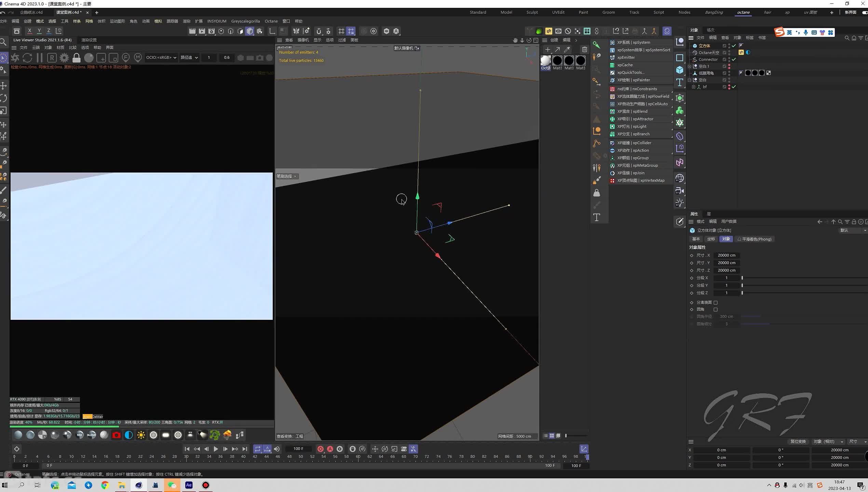Image resolution: width=868 pixels, height=492 pixels.
Task: Click the 尺寸 . X value field
Action: (x=727, y=255)
